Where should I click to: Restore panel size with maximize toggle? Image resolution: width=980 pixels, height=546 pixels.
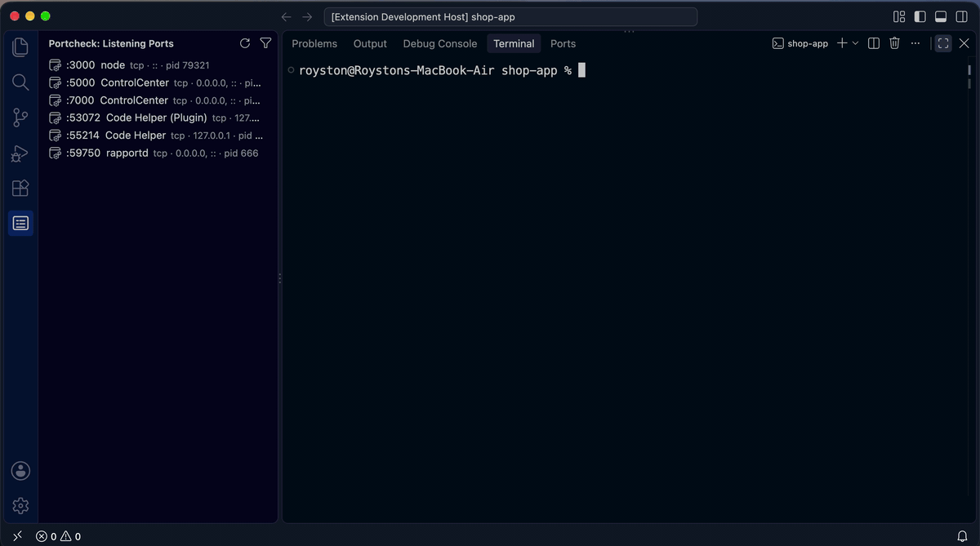point(943,43)
